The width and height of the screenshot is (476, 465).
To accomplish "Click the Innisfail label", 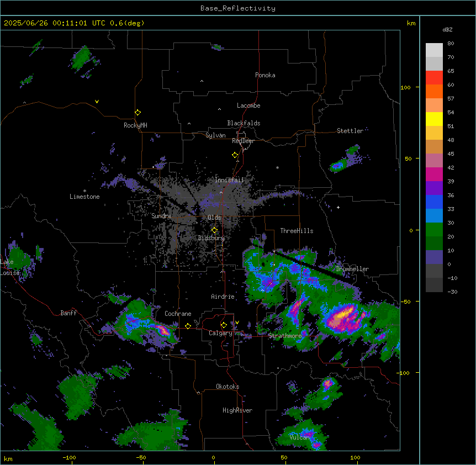I will (x=229, y=180).
